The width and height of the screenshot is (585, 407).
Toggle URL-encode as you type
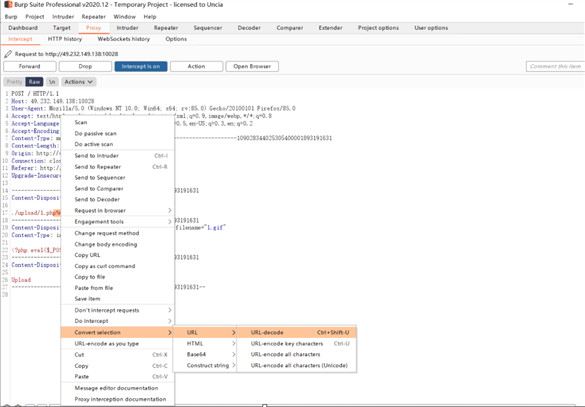click(x=117, y=344)
